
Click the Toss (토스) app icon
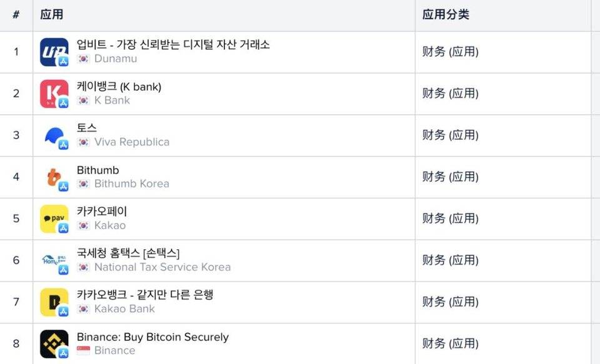[x=54, y=135]
